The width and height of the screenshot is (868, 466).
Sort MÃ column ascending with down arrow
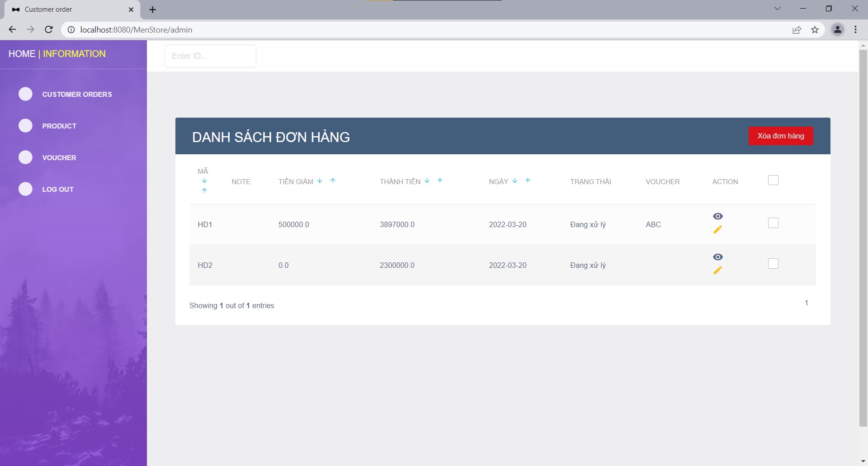coord(205,181)
